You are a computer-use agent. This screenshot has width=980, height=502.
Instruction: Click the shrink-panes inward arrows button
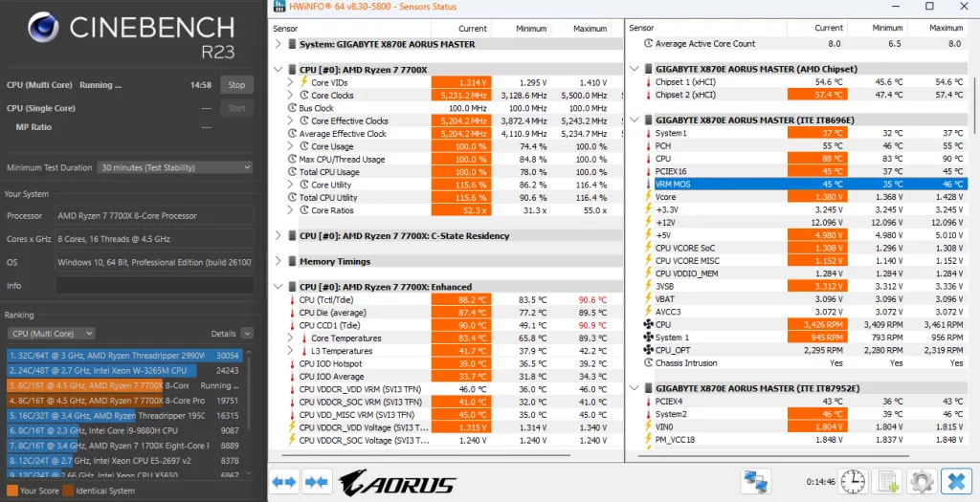click(x=316, y=482)
